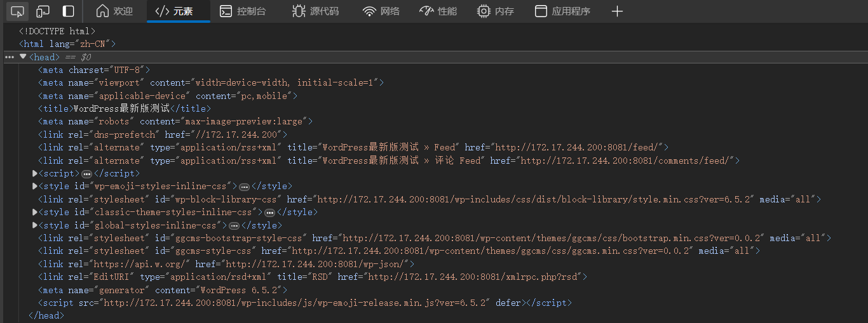Switch to the 性能 performance tab
The width and height of the screenshot is (868, 323).
[x=438, y=11]
